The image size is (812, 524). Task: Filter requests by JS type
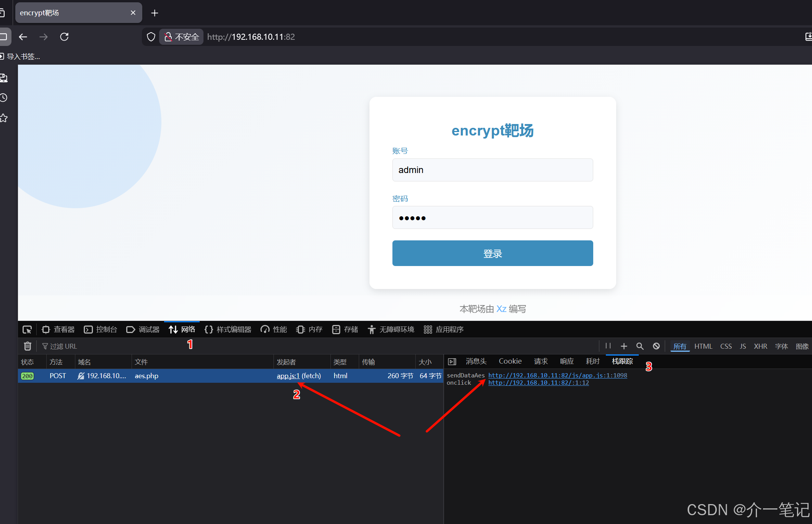[743, 346]
